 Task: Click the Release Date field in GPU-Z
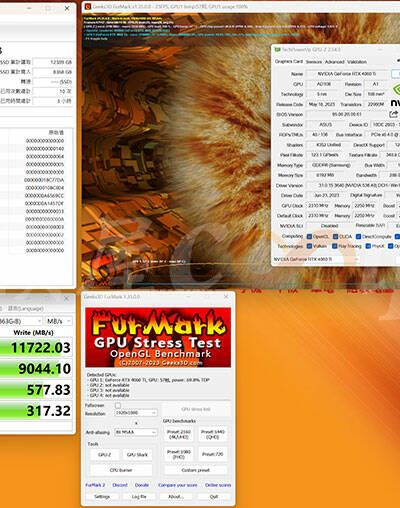point(321,104)
